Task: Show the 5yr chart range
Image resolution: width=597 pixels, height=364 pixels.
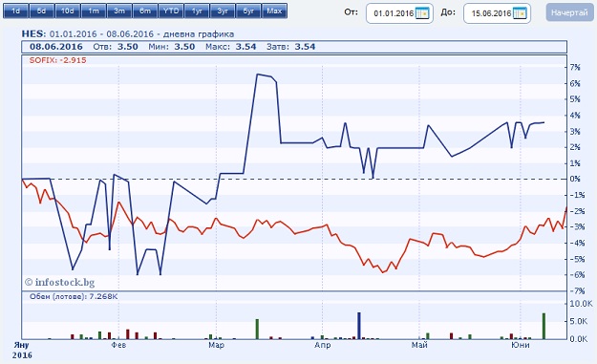Action: tap(248, 11)
